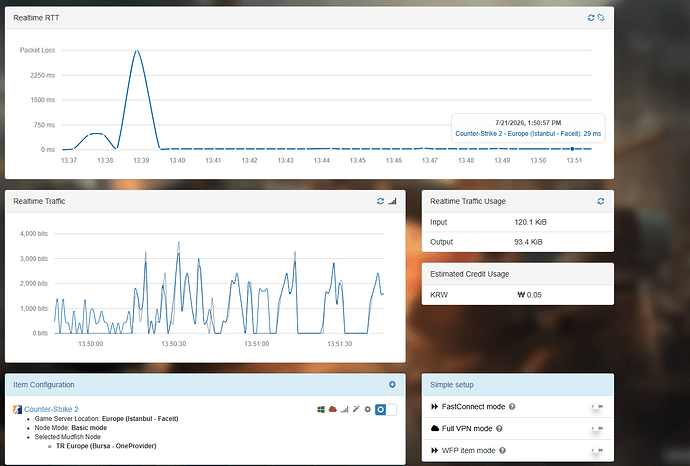
Task: Click the FastConnect mode help question mark
Action: coord(512,407)
